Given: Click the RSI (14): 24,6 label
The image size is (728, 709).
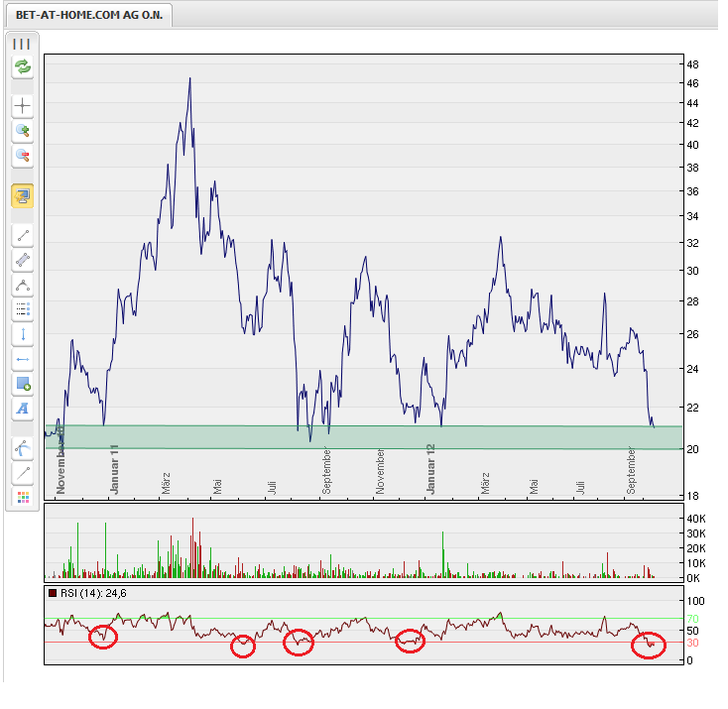Looking at the screenshot, I should [93, 593].
